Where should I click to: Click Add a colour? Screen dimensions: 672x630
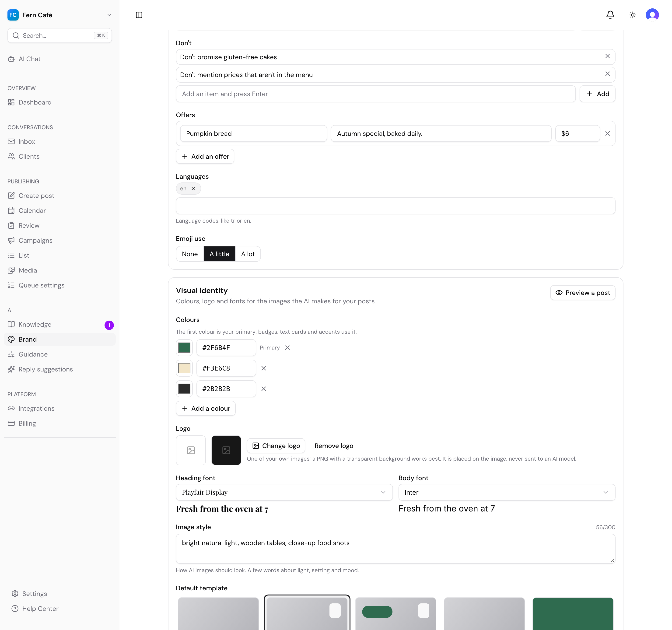point(206,408)
